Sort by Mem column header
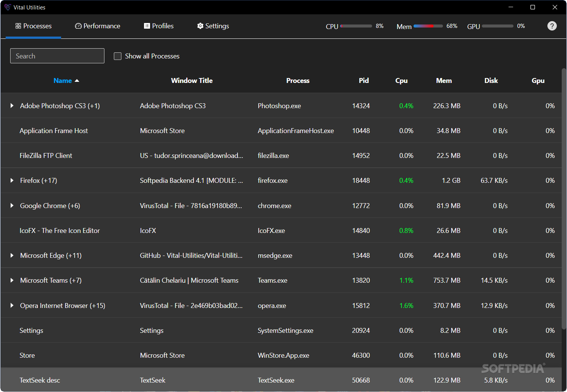 pos(444,81)
